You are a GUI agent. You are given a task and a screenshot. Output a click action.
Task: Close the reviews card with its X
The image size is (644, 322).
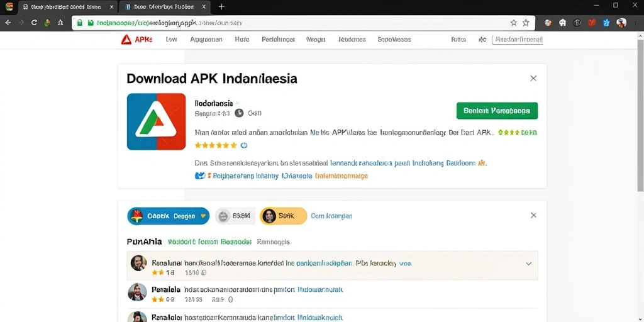pyautogui.click(x=533, y=215)
